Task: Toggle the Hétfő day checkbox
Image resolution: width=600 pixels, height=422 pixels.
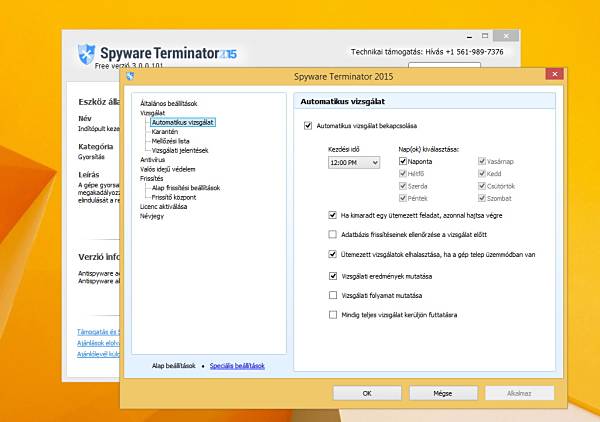Action: click(403, 173)
